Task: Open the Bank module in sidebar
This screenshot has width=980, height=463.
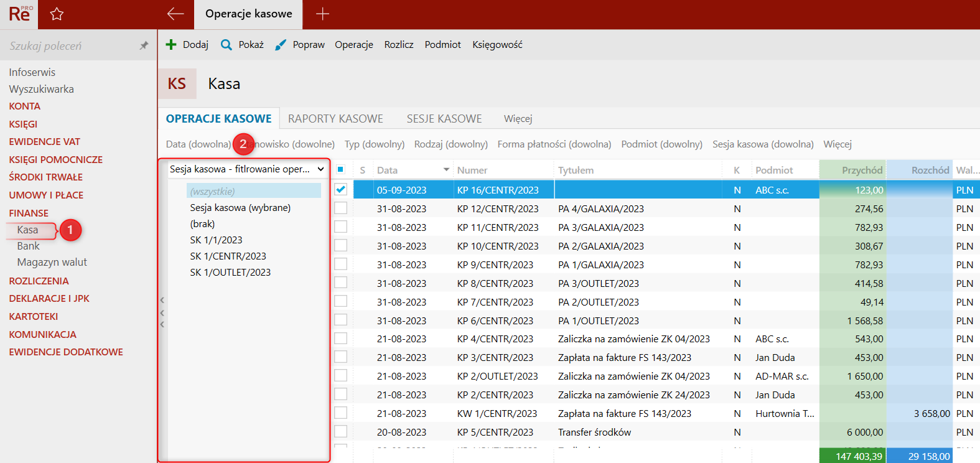Action: click(x=29, y=246)
